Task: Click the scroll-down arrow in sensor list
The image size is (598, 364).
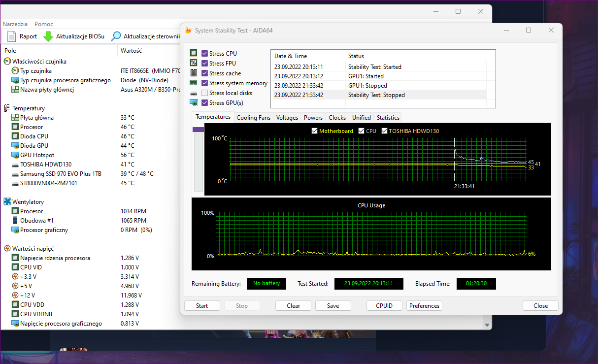Action: point(488,325)
